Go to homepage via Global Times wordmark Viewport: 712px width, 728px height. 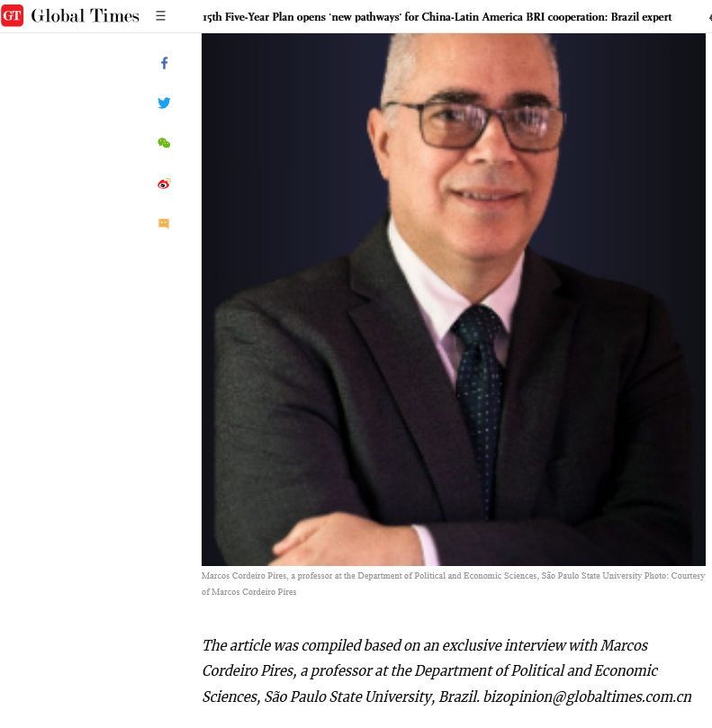(85, 16)
